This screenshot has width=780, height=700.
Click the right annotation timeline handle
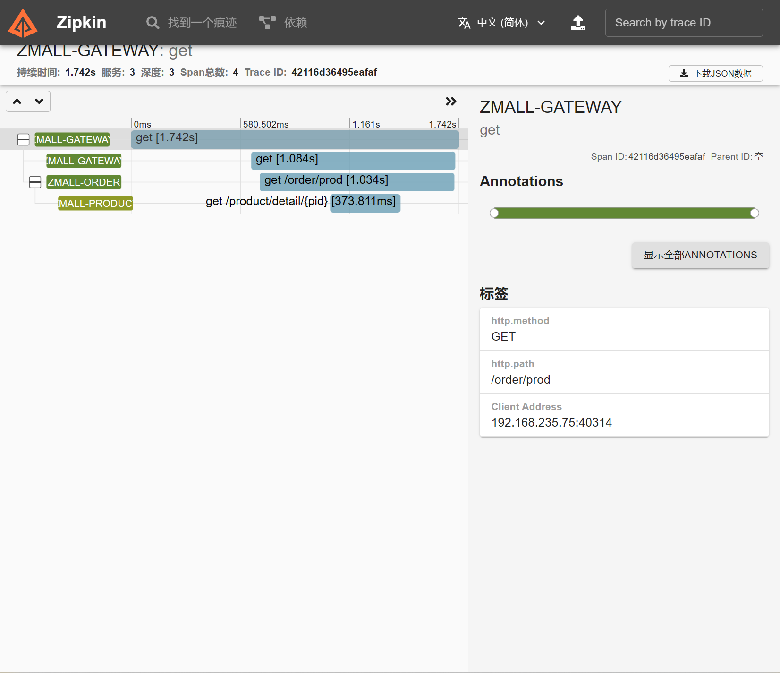tap(755, 213)
